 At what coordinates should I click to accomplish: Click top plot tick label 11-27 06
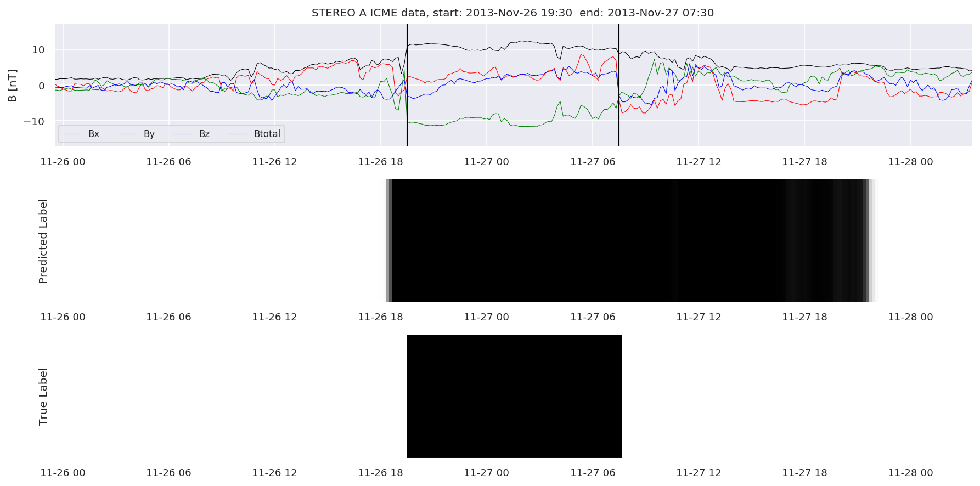tap(593, 162)
